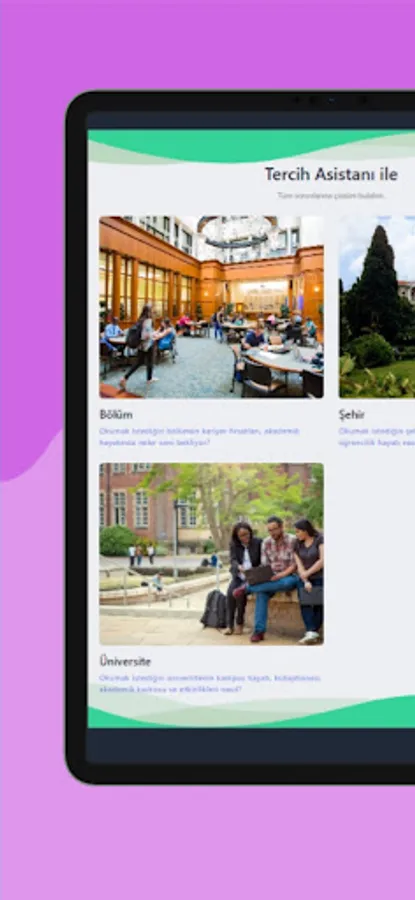Viewport: 415px width, 900px height.
Task: Select the Şehir heading
Action: click(351, 414)
